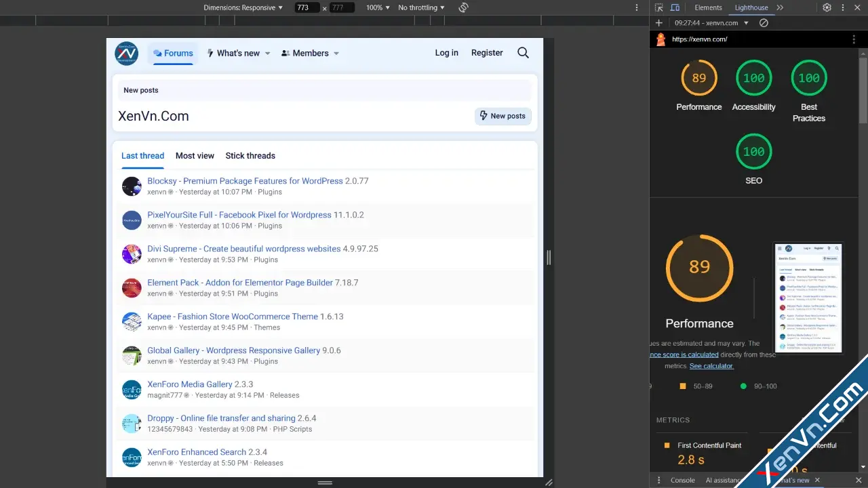
Task: Open the Forums nav tab
Action: coord(173,53)
